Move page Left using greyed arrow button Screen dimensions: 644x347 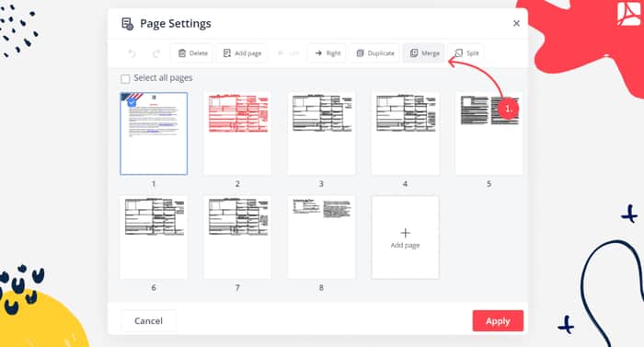pyautogui.click(x=289, y=53)
